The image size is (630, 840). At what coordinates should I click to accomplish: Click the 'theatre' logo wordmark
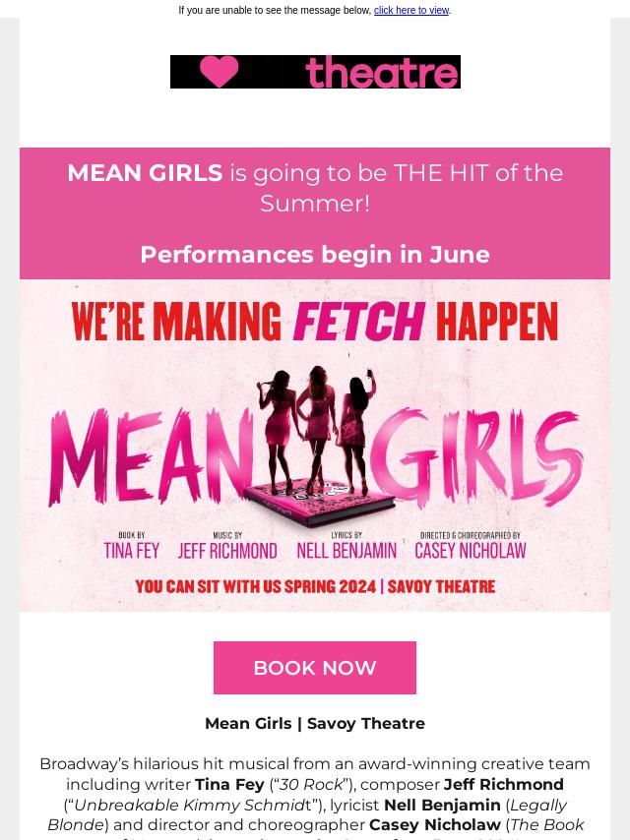(382, 72)
